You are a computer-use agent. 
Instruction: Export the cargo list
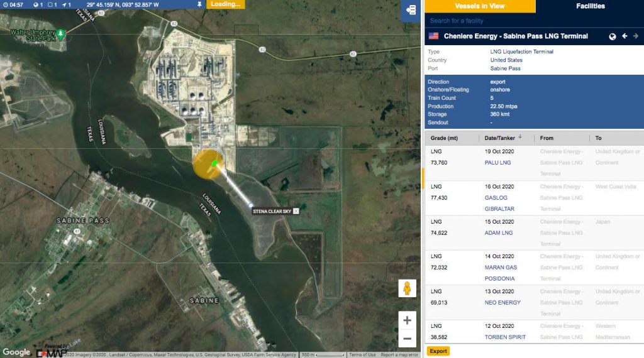(x=438, y=351)
